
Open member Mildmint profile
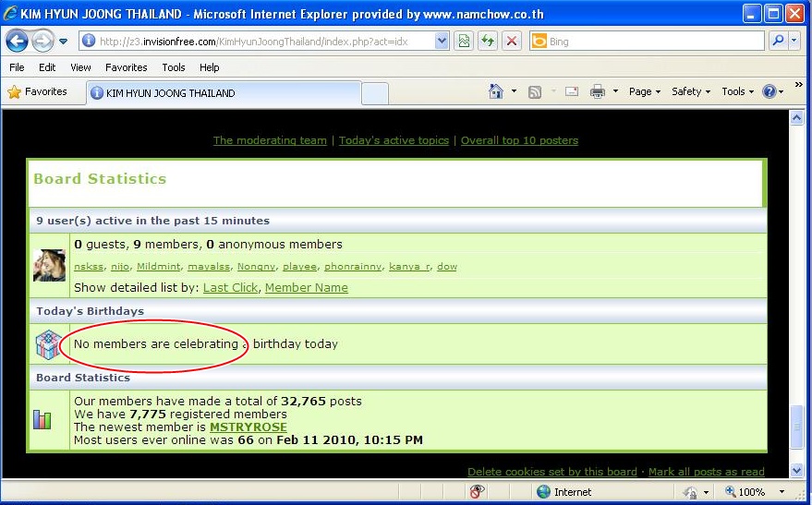[159, 267]
